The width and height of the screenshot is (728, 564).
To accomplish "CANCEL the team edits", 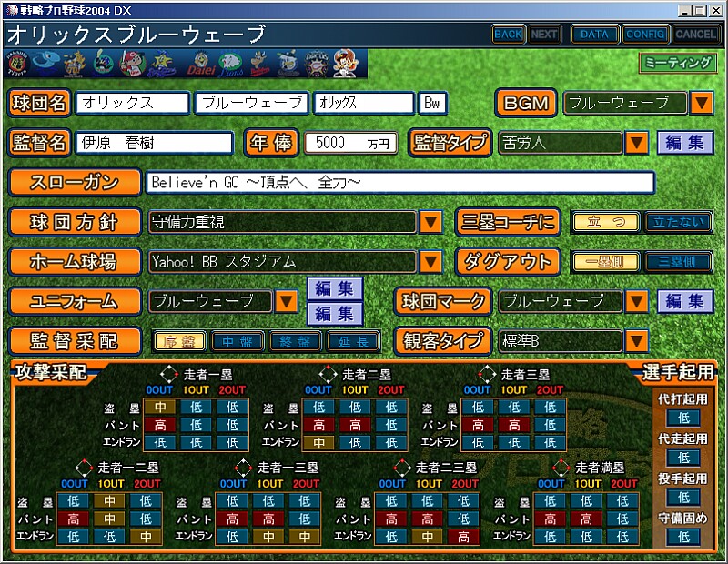I will click(x=695, y=35).
